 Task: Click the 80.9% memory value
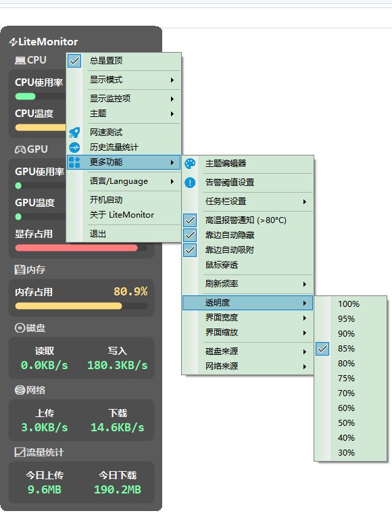[x=130, y=291]
